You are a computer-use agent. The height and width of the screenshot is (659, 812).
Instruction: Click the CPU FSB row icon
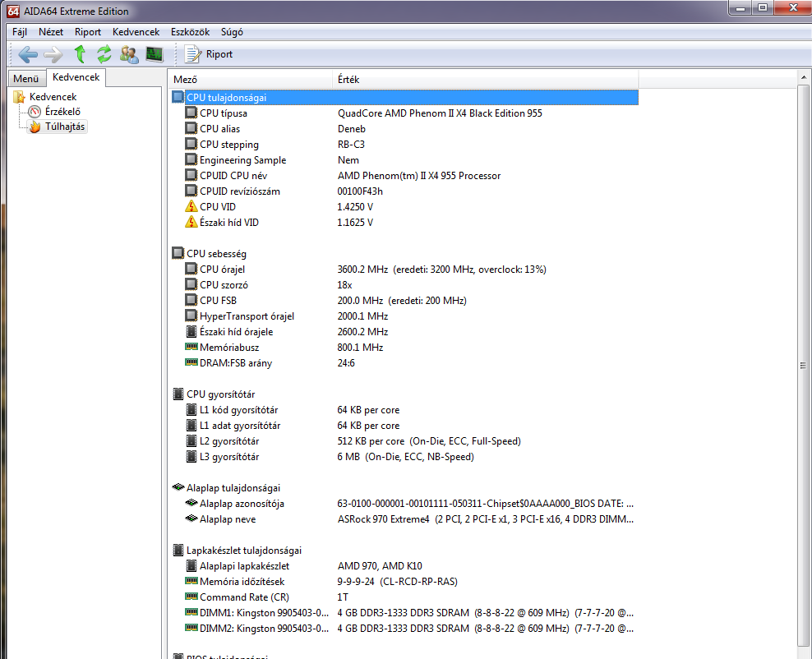pos(191,300)
